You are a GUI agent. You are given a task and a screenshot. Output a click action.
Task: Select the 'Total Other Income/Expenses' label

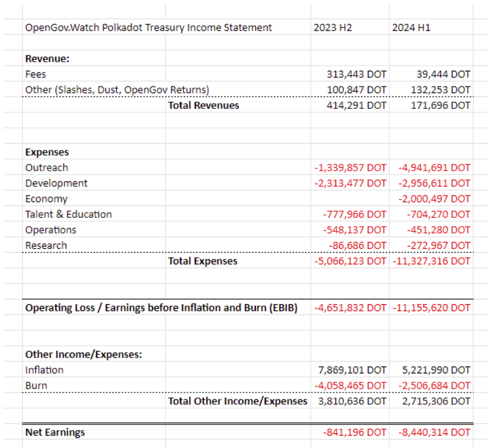coord(238,401)
